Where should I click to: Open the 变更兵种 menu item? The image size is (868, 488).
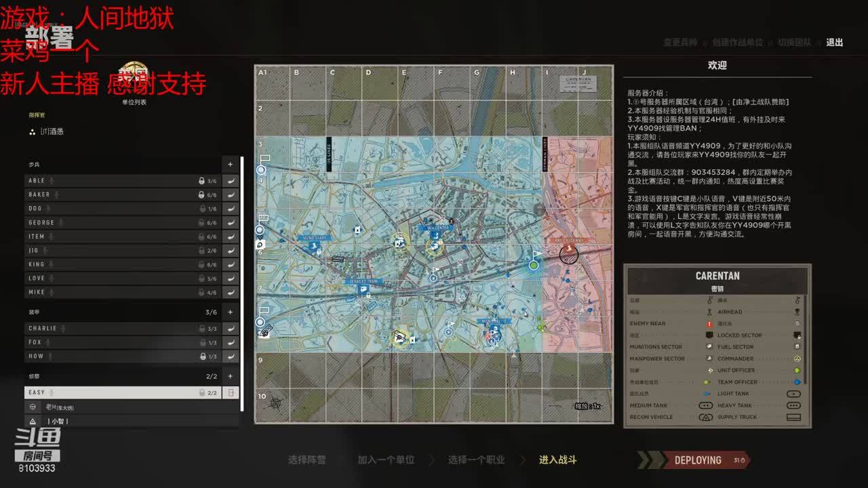point(680,42)
